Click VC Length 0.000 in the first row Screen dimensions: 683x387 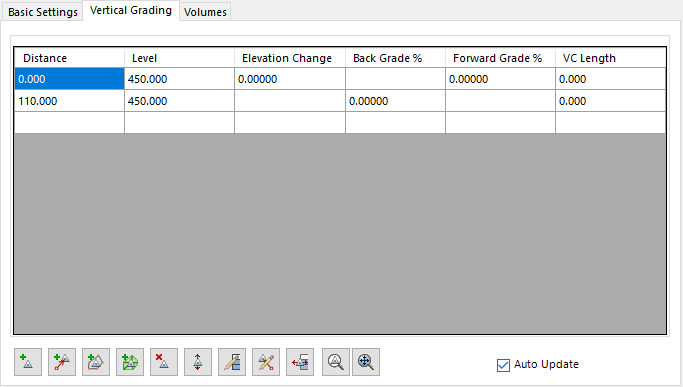pos(611,79)
